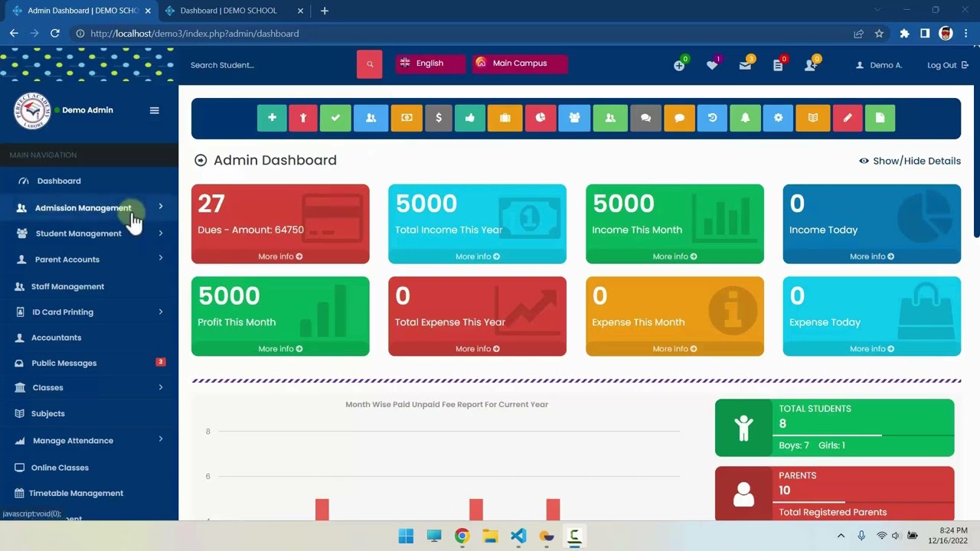Screen dimensions: 980x551
Task: Click the orange briefcase shortcut icon
Action: (505, 118)
